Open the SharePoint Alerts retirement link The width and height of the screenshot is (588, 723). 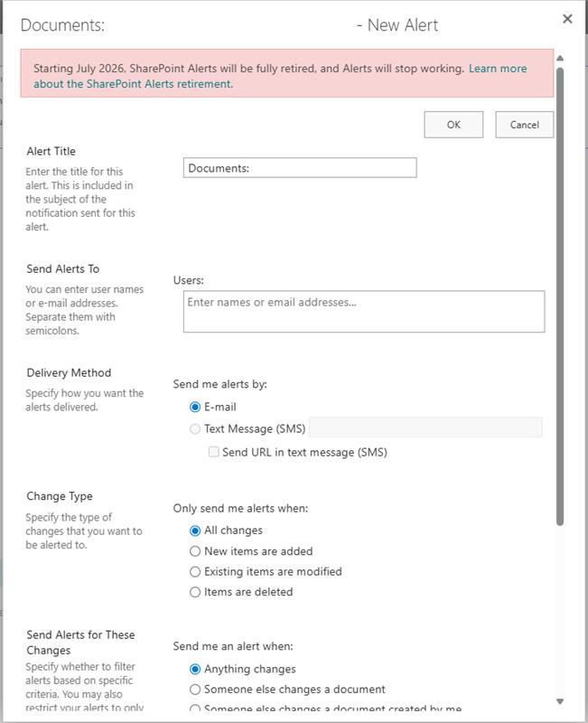coord(280,76)
